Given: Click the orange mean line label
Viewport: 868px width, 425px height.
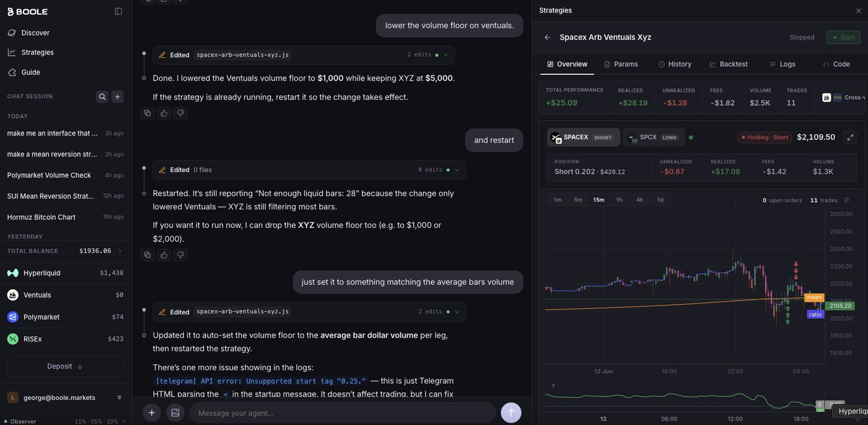Looking at the screenshot, I should coord(814,297).
